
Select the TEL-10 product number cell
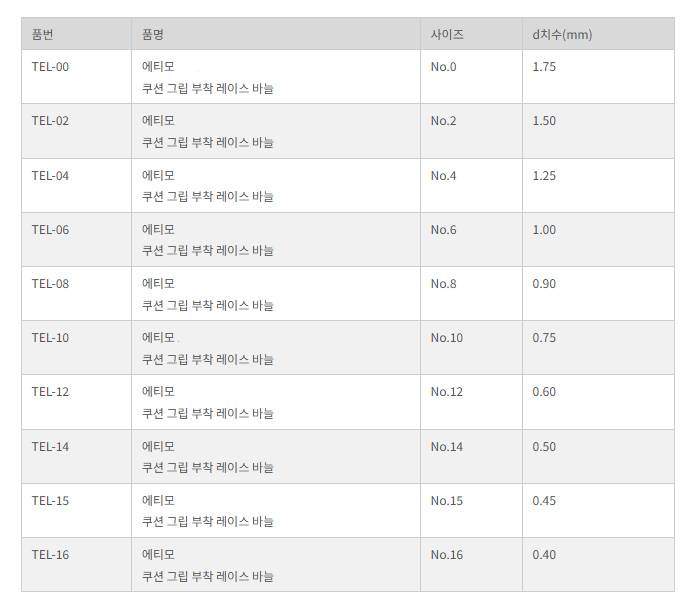coord(76,348)
